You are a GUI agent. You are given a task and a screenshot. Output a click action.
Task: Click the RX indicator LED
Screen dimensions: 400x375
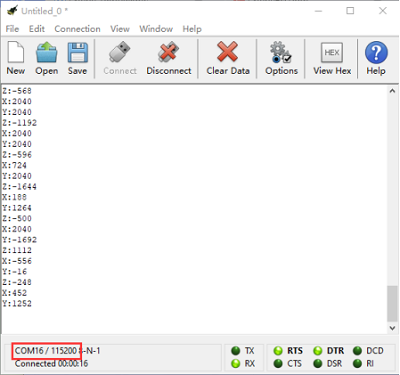[236, 363]
